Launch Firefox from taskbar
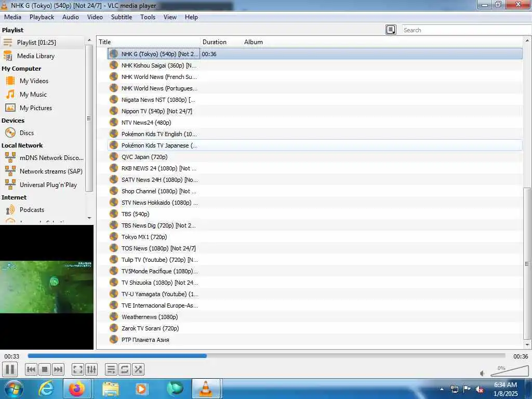532x399 pixels. click(x=77, y=389)
